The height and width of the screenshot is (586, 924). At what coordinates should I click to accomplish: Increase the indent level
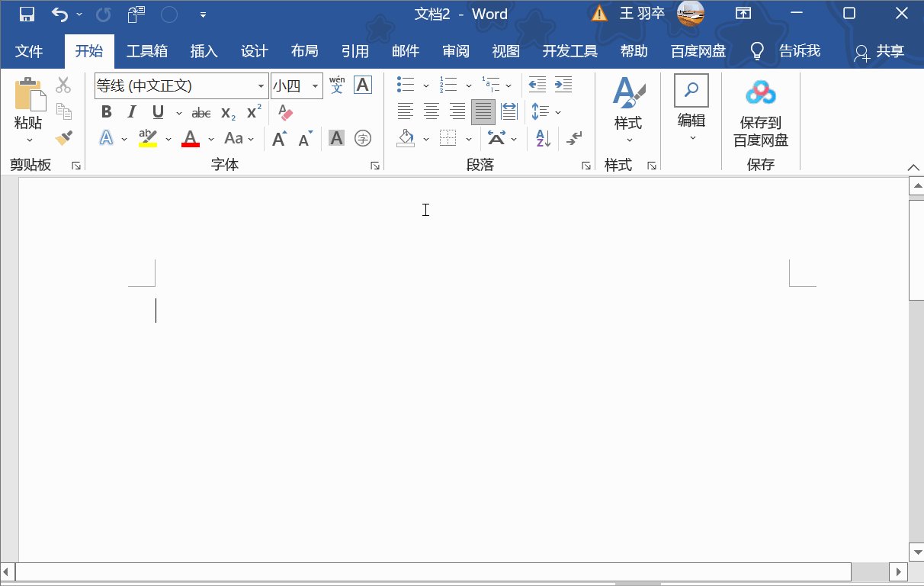563,84
